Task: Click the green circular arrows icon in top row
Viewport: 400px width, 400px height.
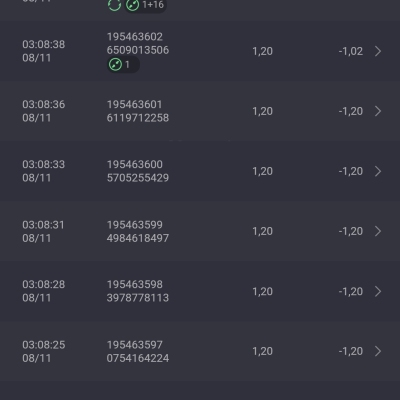Action: [114, 5]
